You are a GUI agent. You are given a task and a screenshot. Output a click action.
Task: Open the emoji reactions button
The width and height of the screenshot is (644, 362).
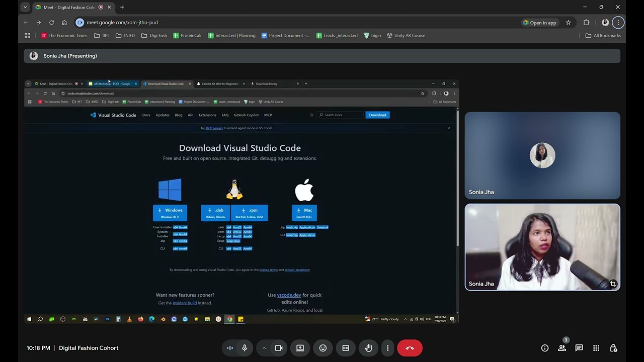[x=323, y=348]
